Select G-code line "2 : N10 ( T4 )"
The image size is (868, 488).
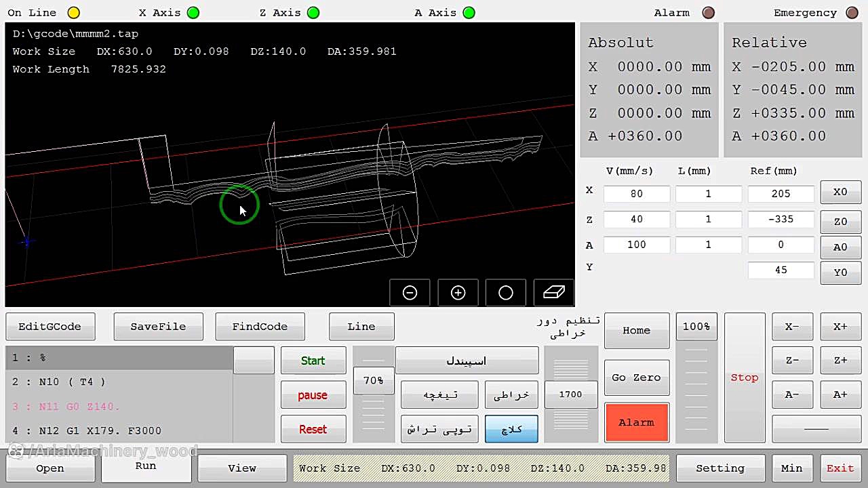119,382
